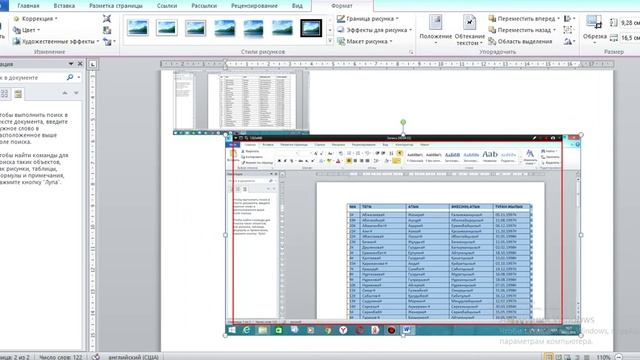Screen dimensions: 640x360
Task: Expand the Reset Picture dropdown arrow
Action: point(114,41)
